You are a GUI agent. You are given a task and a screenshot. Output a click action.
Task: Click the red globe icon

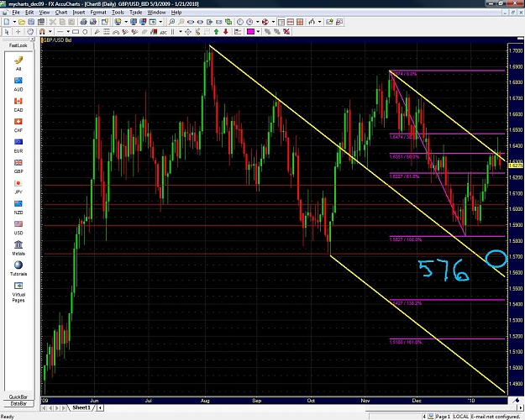pos(265,22)
